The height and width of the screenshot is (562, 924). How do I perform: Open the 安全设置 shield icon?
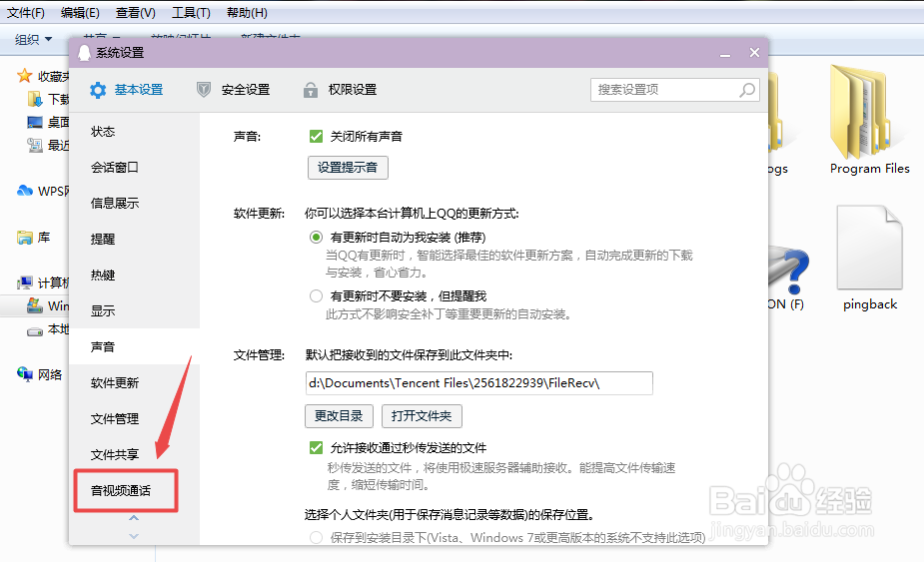pyautogui.click(x=204, y=90)
